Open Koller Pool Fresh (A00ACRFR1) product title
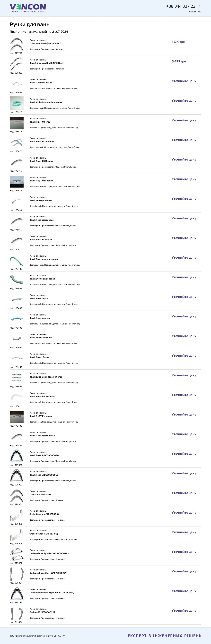The height and width of the screenshot is (644, 211). click(45, 43)
